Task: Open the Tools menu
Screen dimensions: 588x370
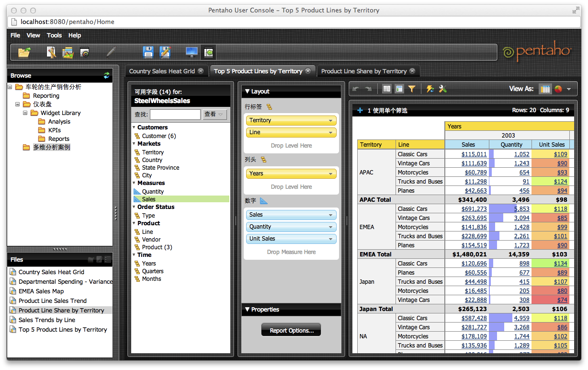Action: coord(54,35)
